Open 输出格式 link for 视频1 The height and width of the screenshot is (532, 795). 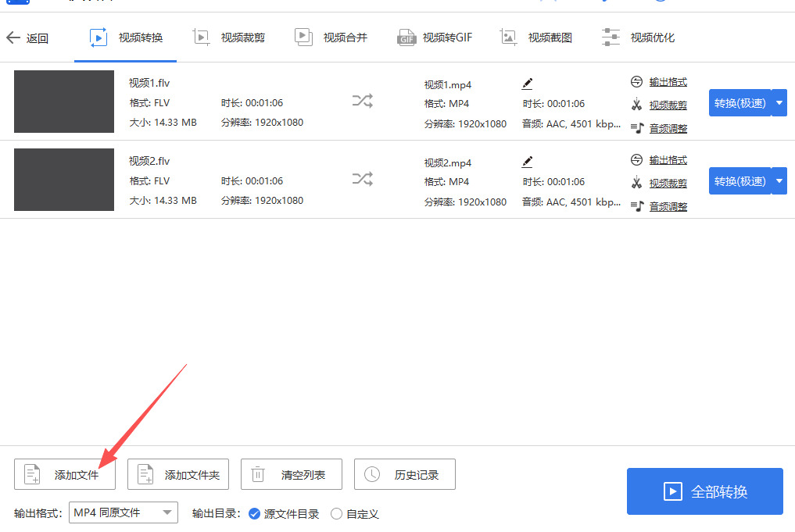[x=668, y=81]
